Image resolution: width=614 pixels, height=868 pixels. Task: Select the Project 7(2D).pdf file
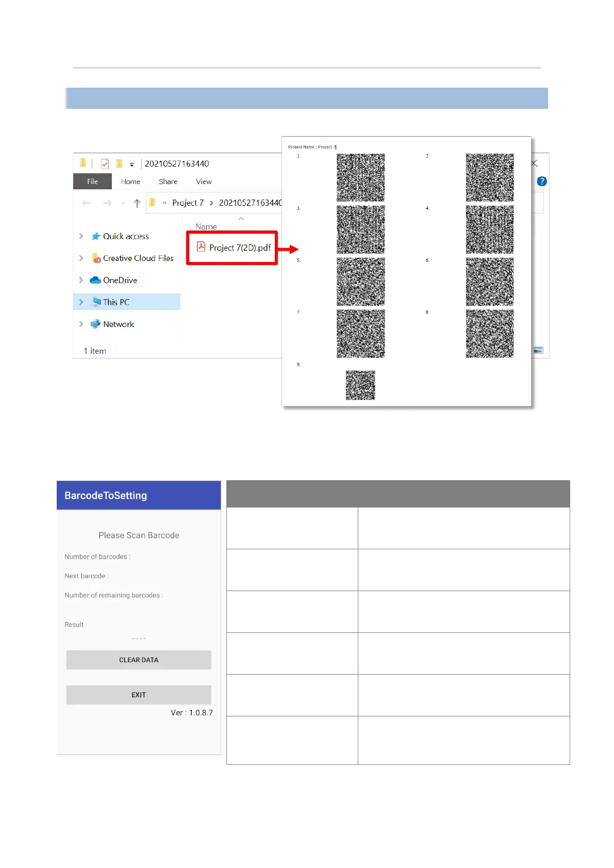click(x=234, y=248)
